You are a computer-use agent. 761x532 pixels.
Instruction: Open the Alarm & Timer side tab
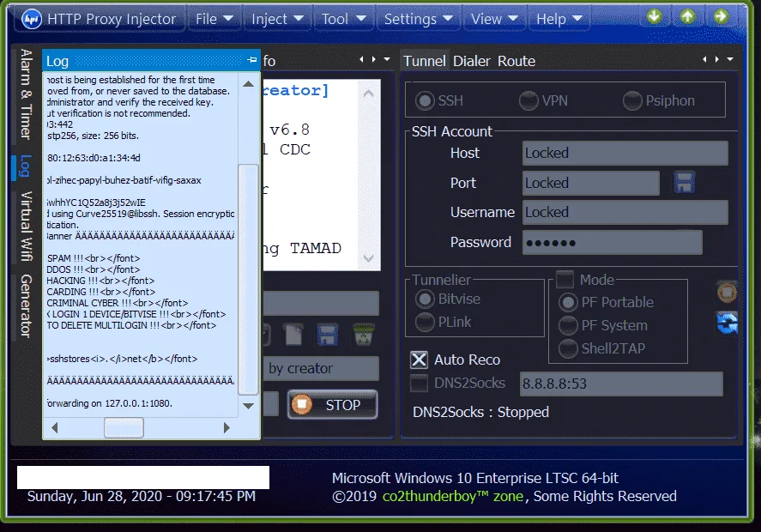(x=26, y=94)
